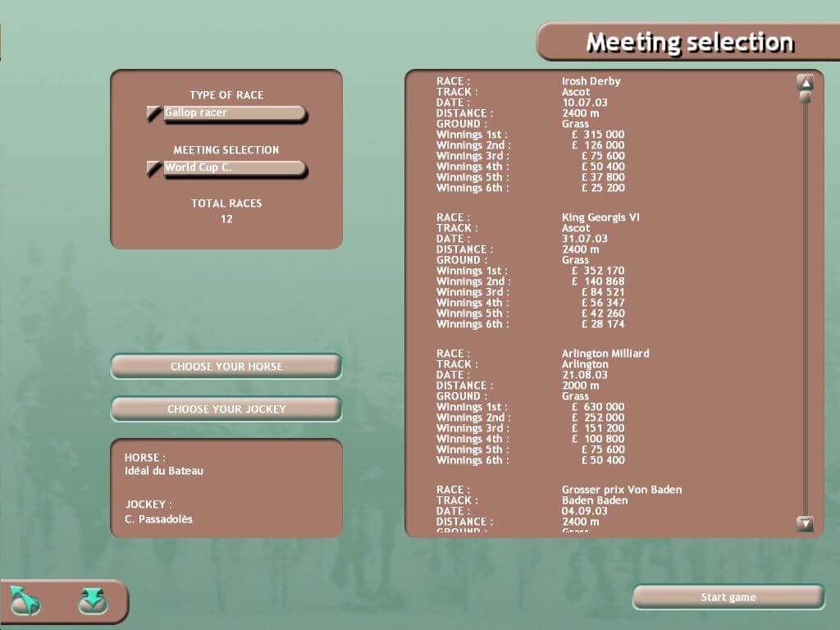This screenshot has height=630, width=840.
Task: Click the date 21.08.03
Action: 584,374
